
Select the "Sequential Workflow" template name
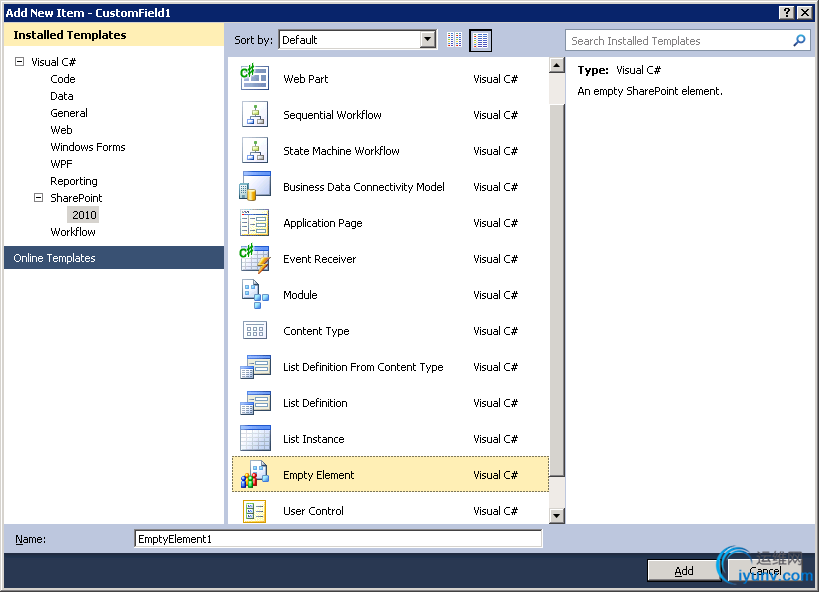(332, 115)
